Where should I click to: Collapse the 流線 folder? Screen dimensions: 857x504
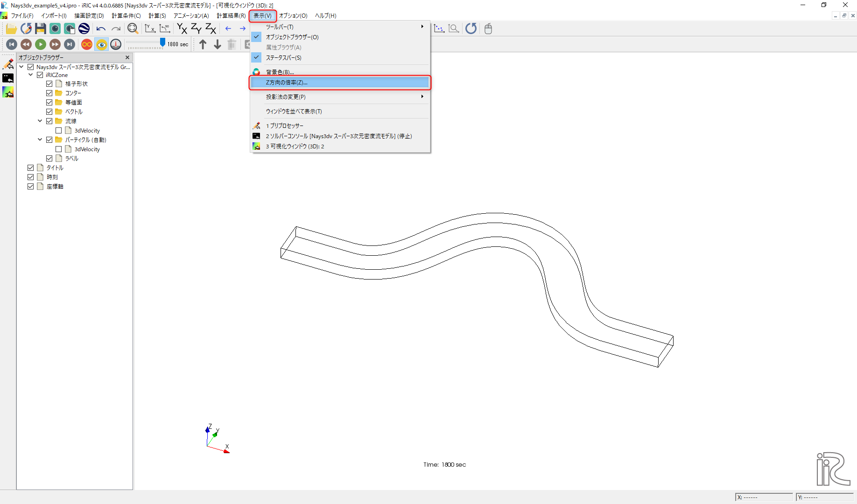40,121
